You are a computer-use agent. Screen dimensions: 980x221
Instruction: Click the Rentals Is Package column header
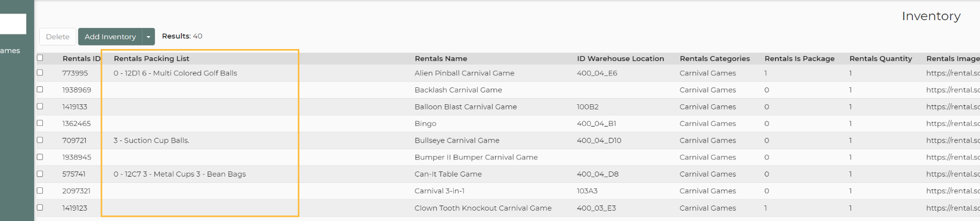pyautogui.click(x=799, y=58)
